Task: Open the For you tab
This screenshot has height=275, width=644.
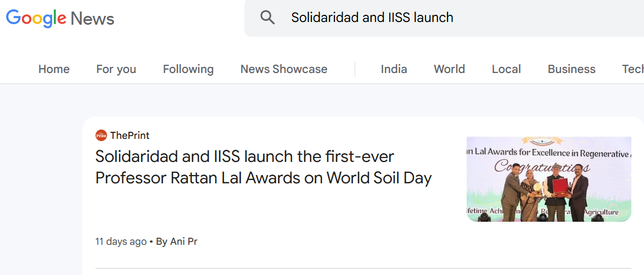Action: [x=116, y=69]
